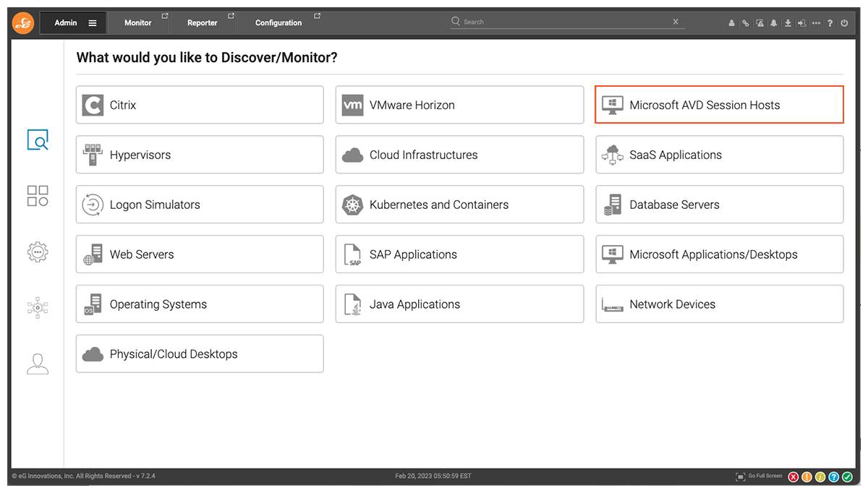The image size is (868, 493).
Task: Choose the Kubernetes and Containers tile
Action: (x=459, y=205)
